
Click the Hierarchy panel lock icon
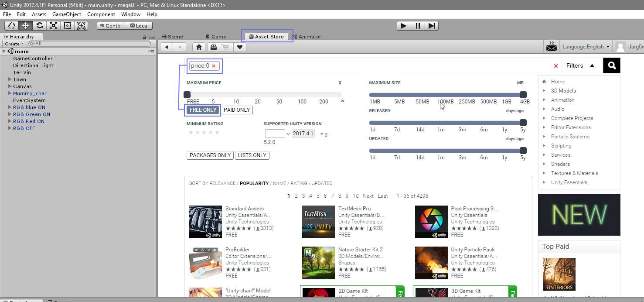144,38
